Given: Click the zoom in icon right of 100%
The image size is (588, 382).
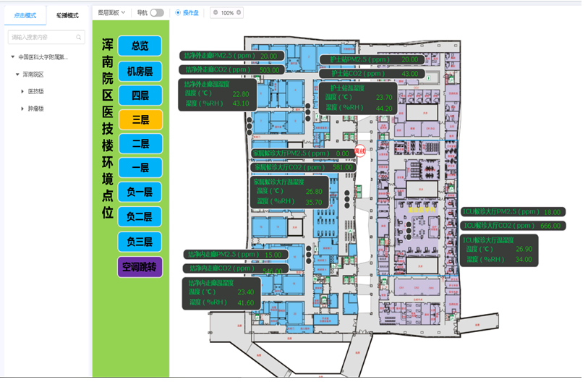Looking at the screenshot, I should 239,13.
